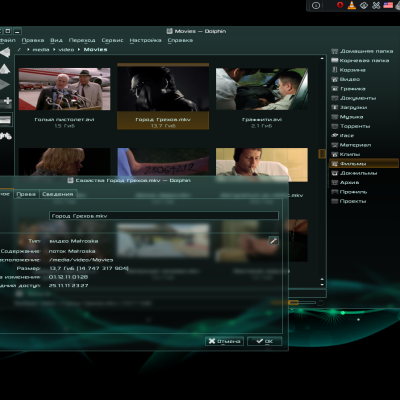Adjust the icon zoom slider in the status bar
Viewport: 400px width, 400px height.
[x=294, y=302]
